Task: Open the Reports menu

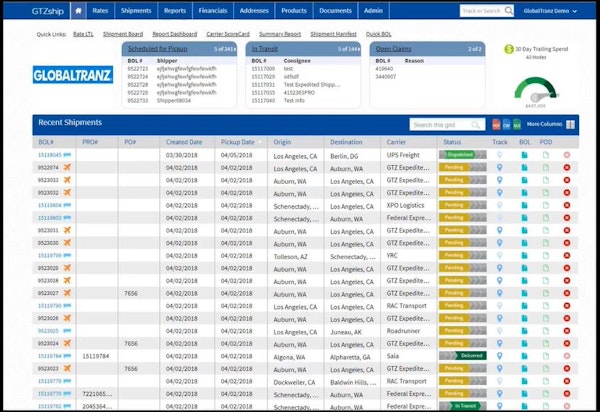Action: (x=175, y=11)
